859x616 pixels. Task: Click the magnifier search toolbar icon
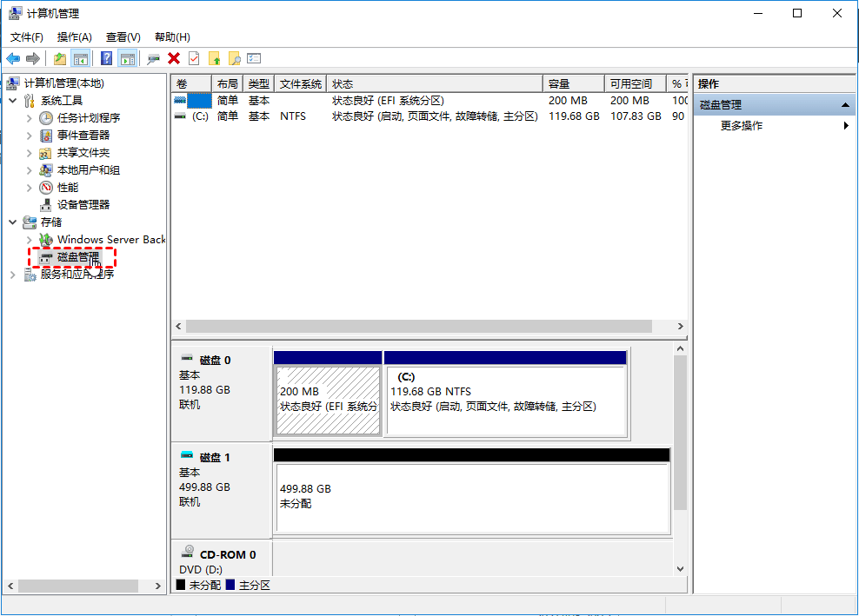[234, 58]
